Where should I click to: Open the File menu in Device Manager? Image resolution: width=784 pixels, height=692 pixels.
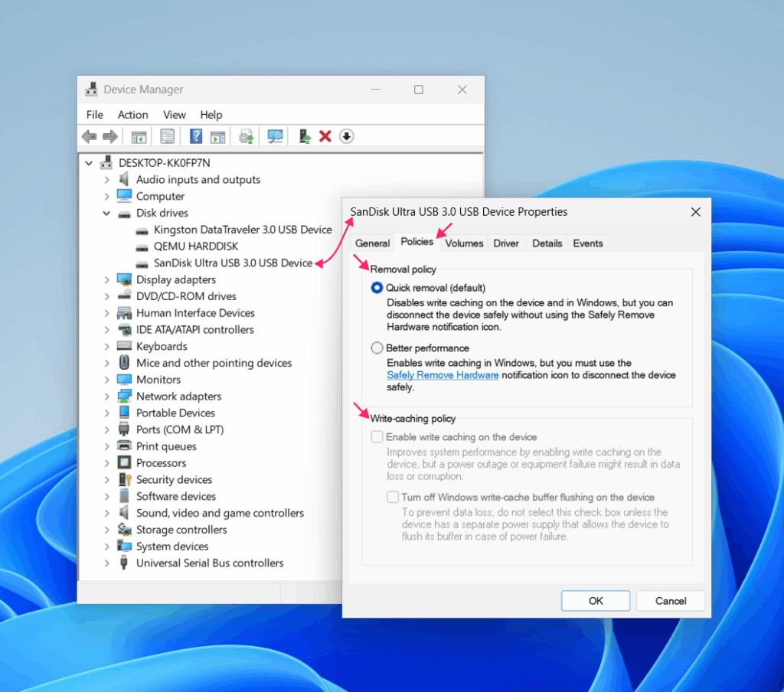[x=94, y=115]
